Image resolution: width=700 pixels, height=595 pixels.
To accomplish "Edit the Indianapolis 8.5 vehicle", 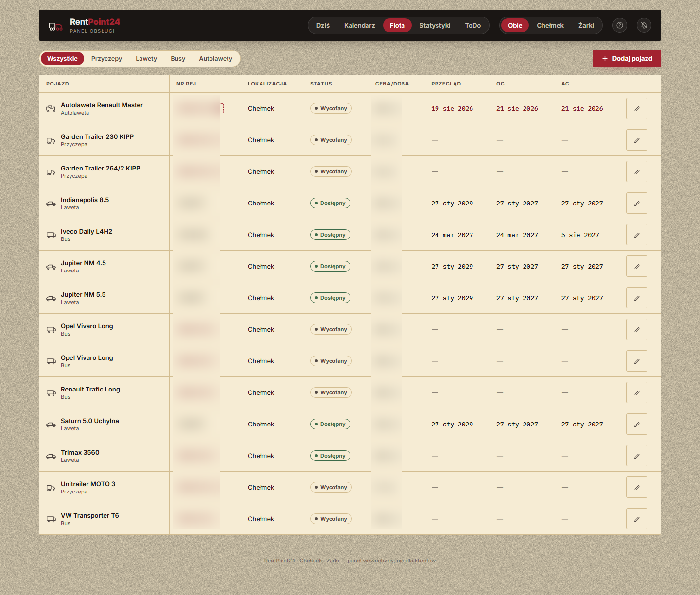I will (x=637, y=203).
